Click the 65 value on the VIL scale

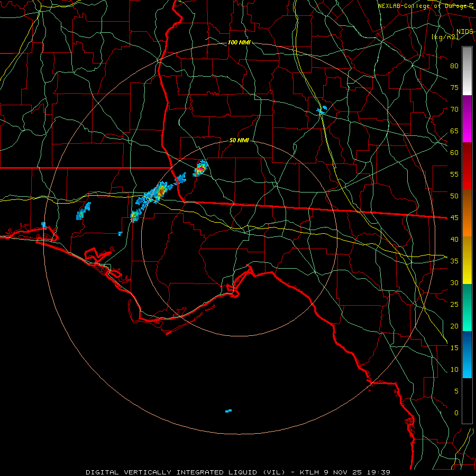[x=454, y=131]
